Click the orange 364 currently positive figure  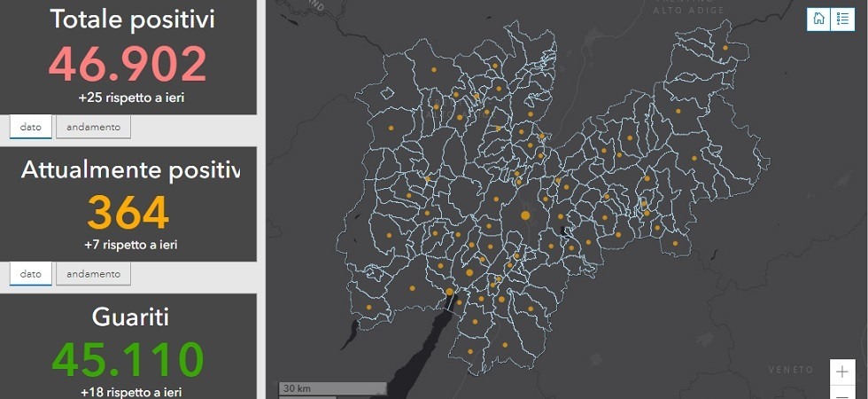(x=128, y=213)
